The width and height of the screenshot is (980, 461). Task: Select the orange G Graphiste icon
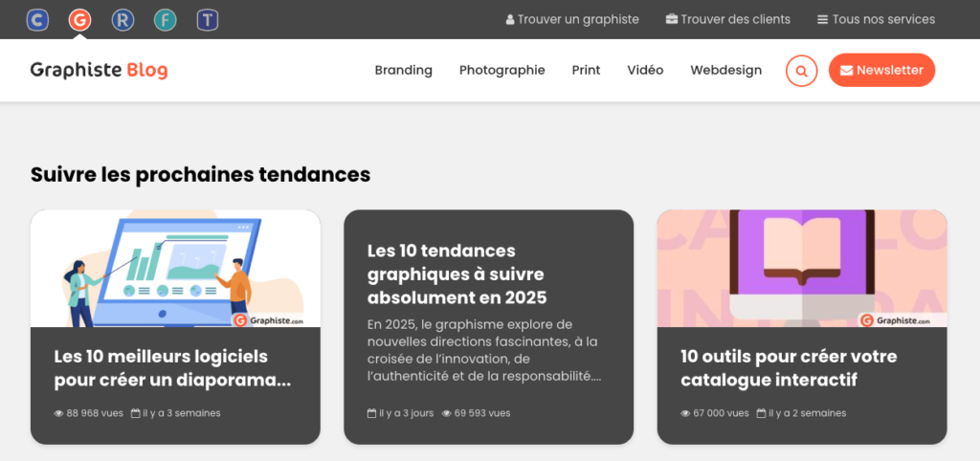pyautogui.click(x=80, y=19)
